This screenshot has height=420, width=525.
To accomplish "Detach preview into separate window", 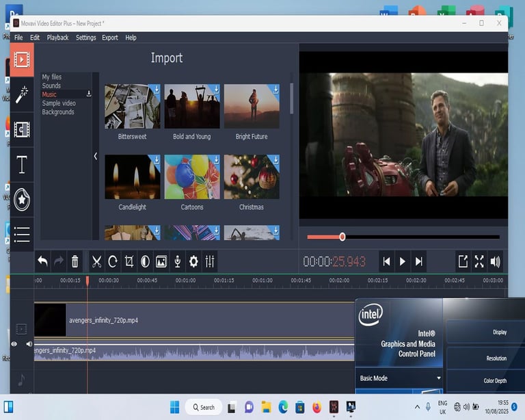I will [x=463, y=261].
